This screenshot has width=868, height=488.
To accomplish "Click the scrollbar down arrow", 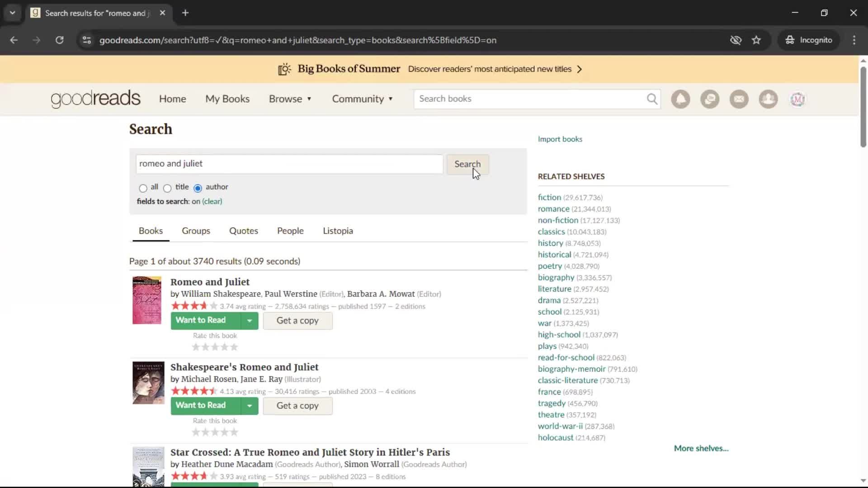I will [863, 481].
